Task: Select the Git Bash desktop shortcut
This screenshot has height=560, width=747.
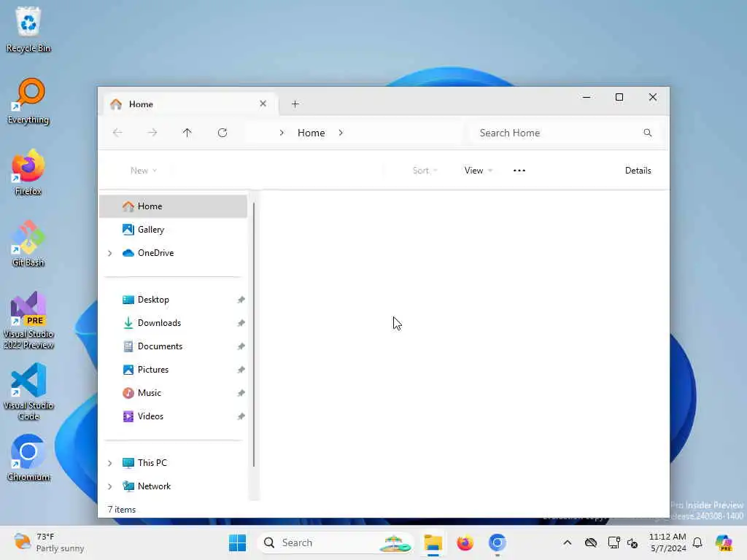Action: click(28, 244)
